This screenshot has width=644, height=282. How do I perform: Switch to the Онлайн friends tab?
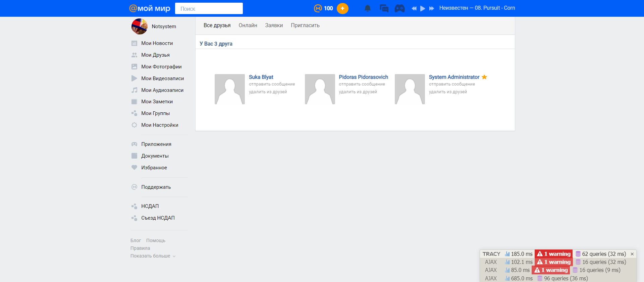[x=248, y=25]
